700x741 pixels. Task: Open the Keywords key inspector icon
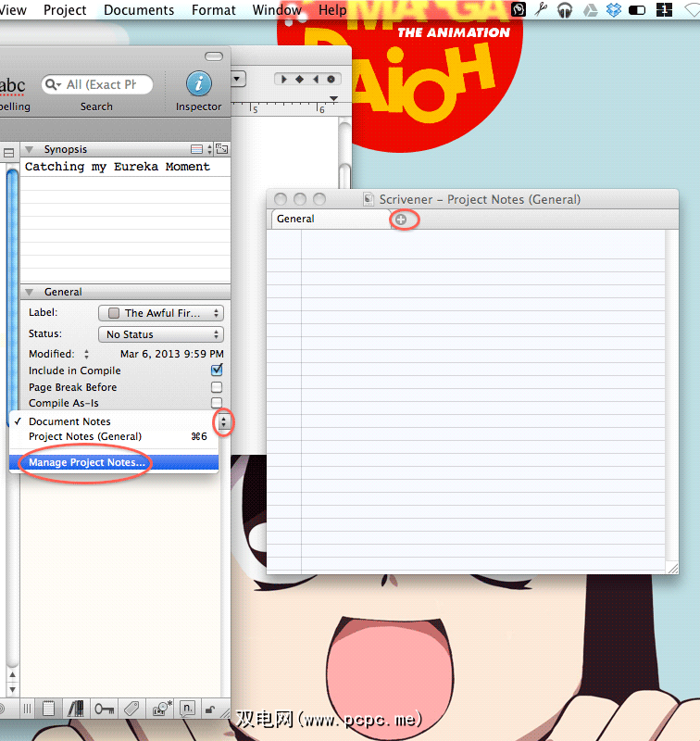coord(104,709)
